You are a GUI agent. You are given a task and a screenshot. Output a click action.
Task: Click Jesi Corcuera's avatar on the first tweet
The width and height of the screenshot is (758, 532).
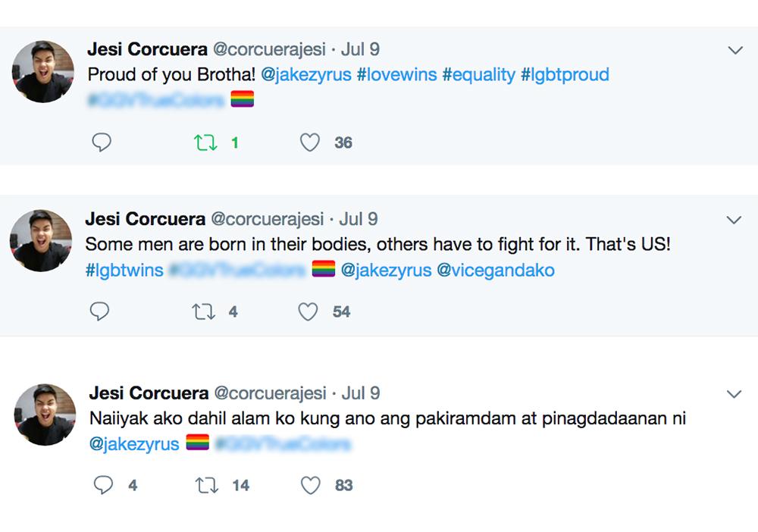click(43, 71)
